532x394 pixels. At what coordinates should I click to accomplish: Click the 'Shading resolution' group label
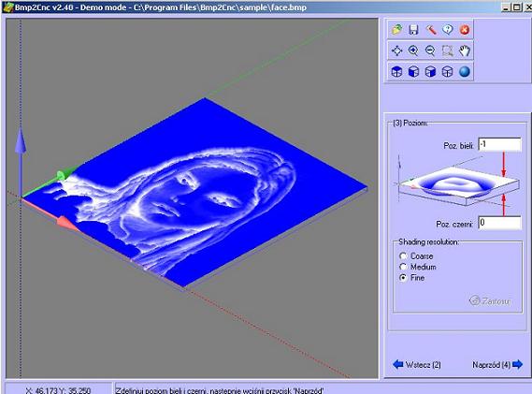pyautogui.click(x=428, y=242)
